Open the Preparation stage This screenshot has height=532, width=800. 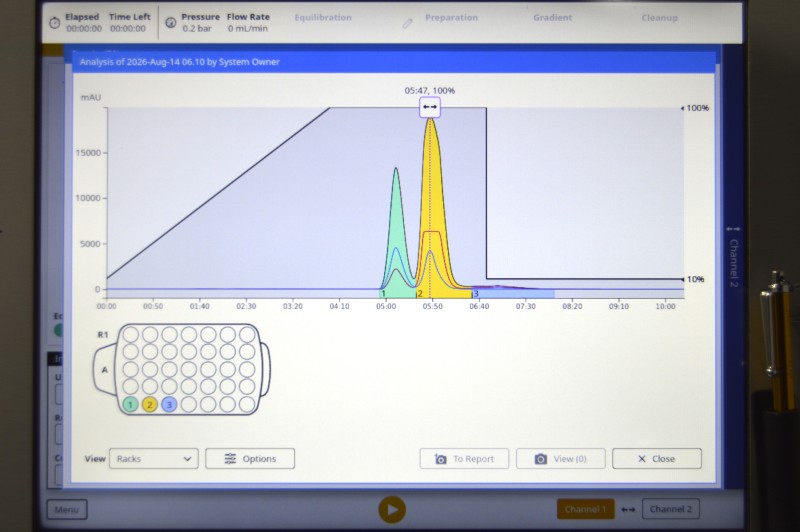coord(452,18)
